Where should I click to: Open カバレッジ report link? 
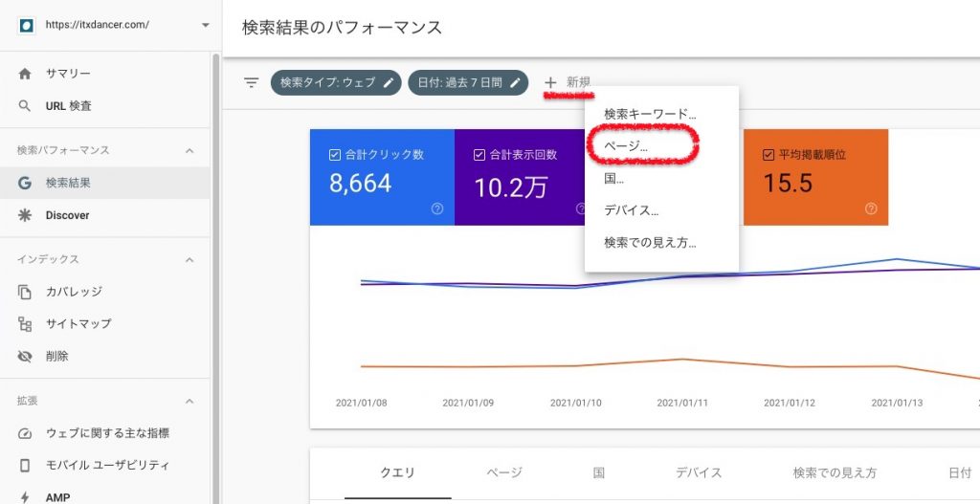(x=74, y=291)
